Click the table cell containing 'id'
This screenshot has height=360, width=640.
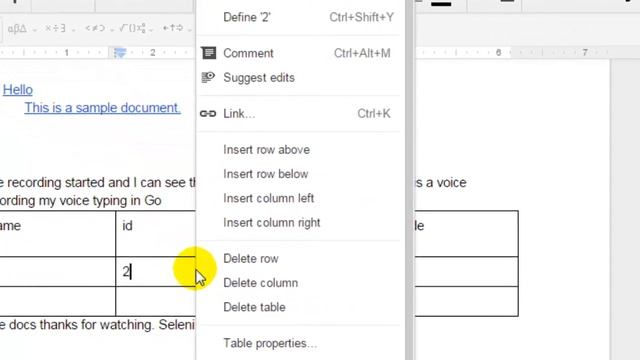[x=156, y=234]
